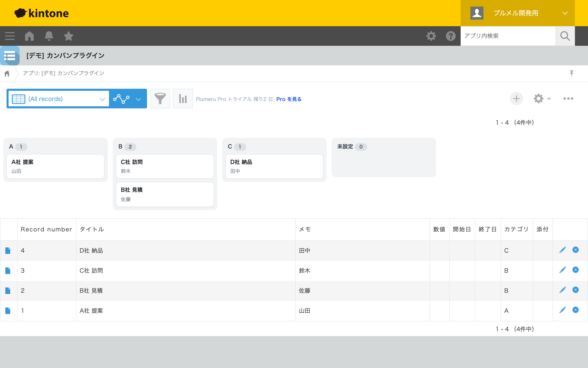The image size is (588, 368).
Task: Open the B社 見積 kanban card
Action: click(165, 194)
